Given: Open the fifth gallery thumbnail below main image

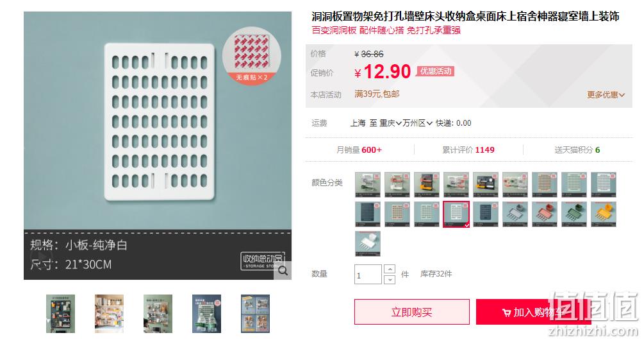Looking at the screenshot, I should (x=255, y=314).
